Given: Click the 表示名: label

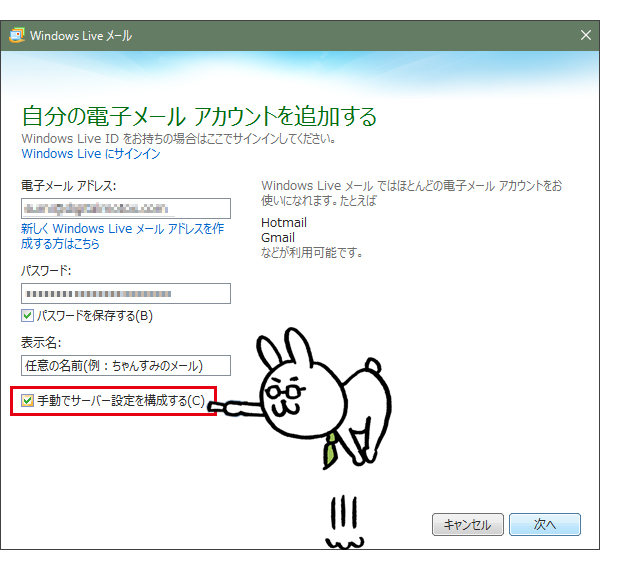Looking at the screenshot, I should [x=41, y=343].
